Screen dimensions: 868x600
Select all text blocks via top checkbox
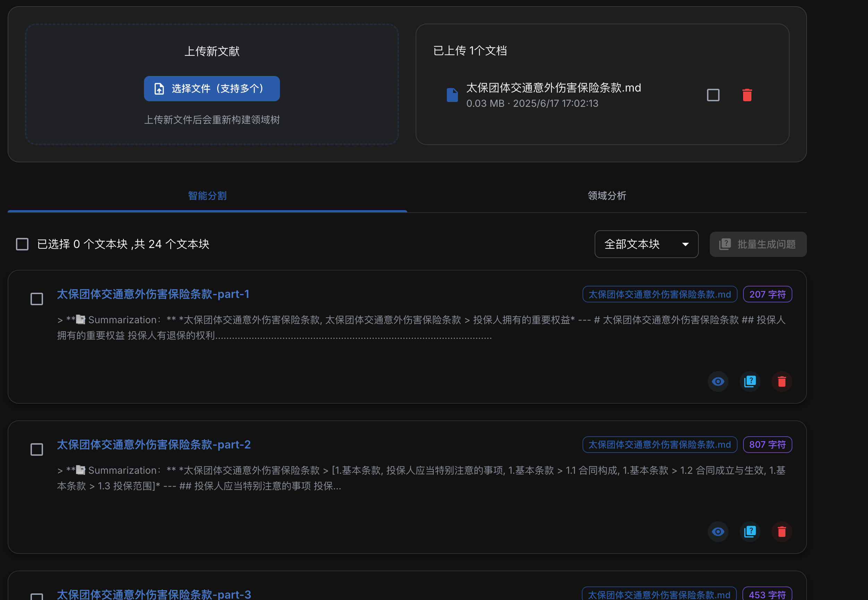[22, 244]
